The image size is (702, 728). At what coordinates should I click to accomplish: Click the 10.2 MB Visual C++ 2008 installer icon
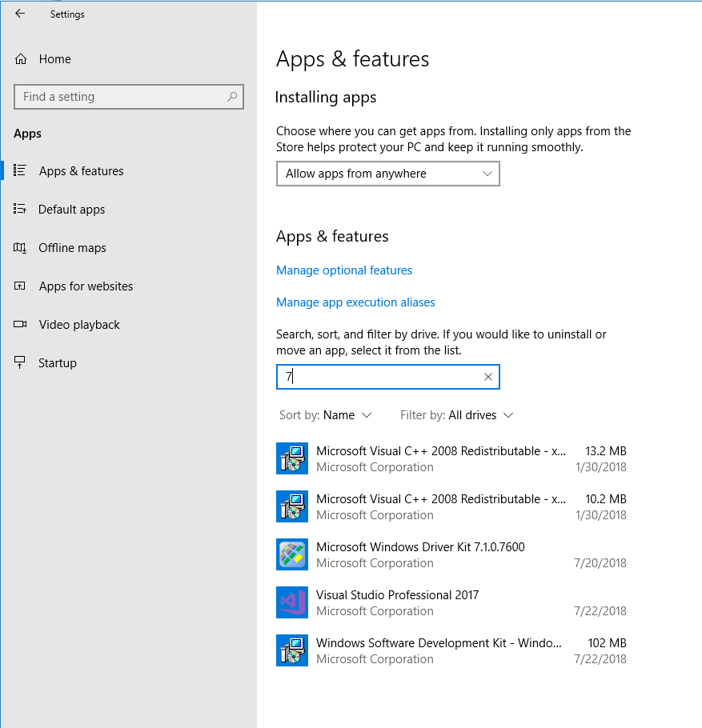(292, 506)
